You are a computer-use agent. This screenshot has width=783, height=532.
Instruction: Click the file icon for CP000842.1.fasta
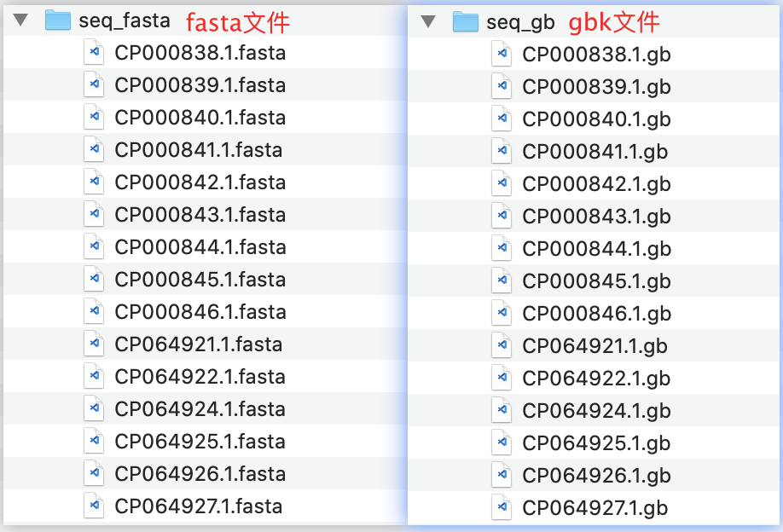(x=93, y=182)
